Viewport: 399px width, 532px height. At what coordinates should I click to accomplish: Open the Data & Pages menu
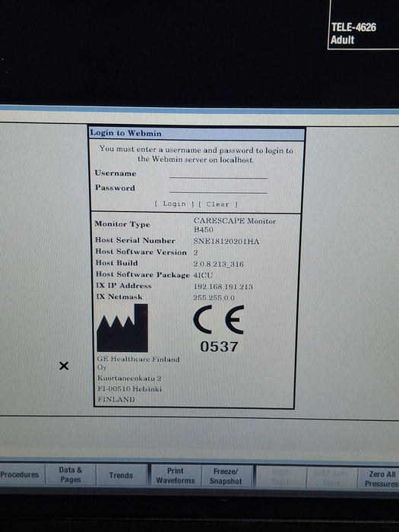pyautogui.click(x=70, y=475)
